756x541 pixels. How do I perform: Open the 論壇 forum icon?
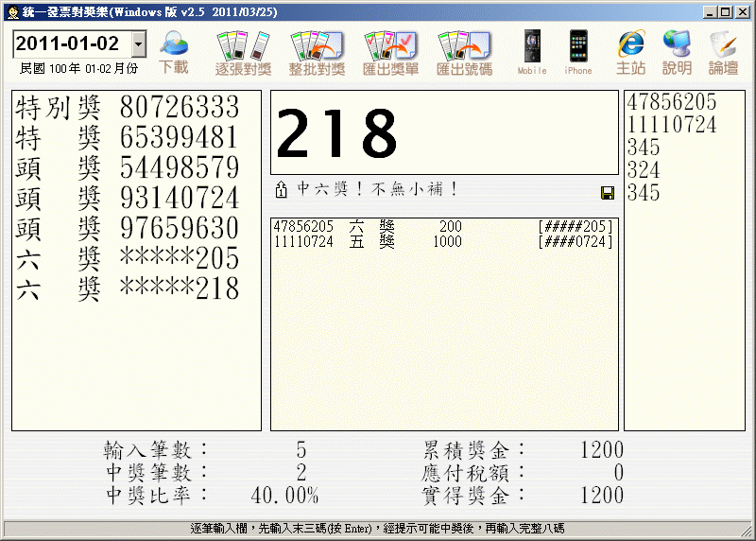(x=724, y=52)
